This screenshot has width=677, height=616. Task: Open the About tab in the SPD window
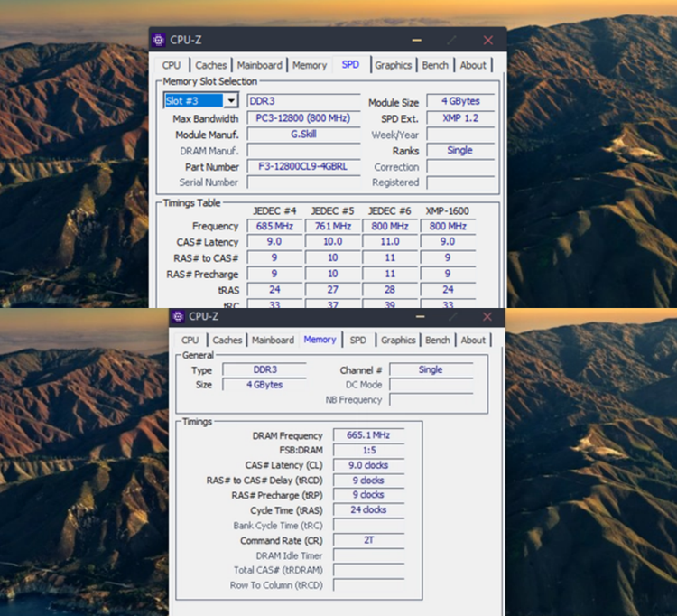(473, 65)
